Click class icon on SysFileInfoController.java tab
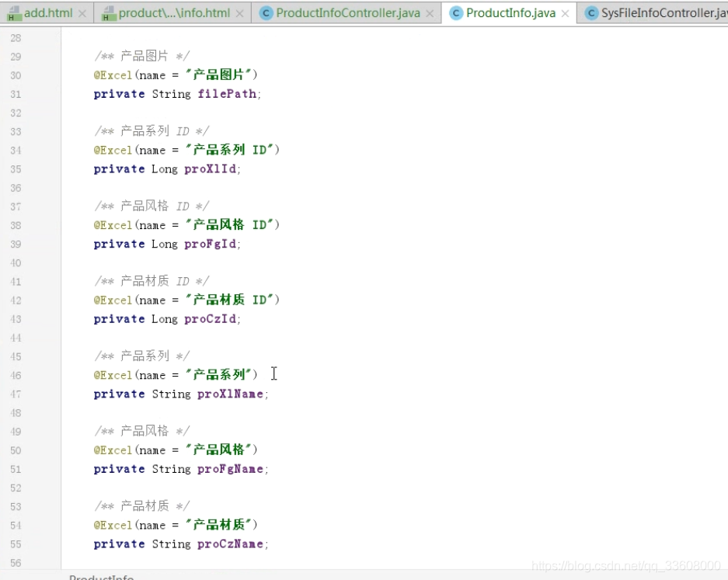This screenshot has height=580, width=728. (591, 13)
